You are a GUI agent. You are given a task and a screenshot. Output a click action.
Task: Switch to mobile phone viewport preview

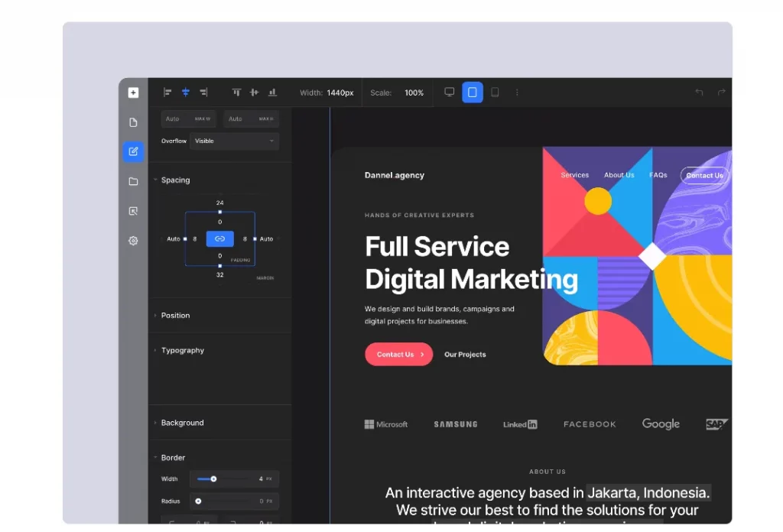click(x=495, y=92)
